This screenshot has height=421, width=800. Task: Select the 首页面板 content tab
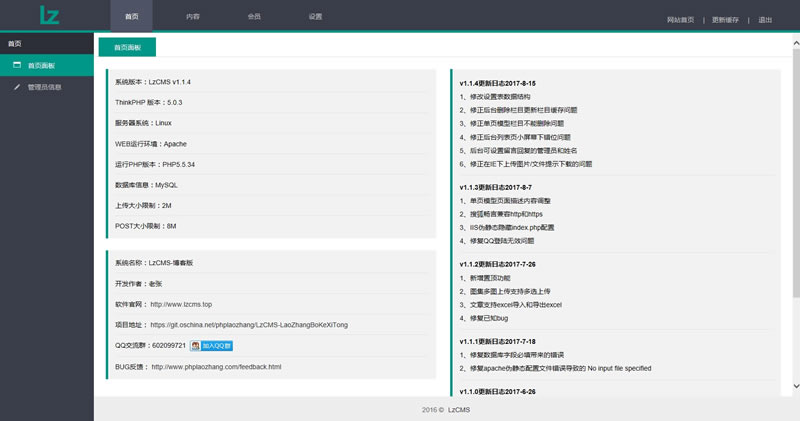pyautogui.click(x=127, y=47)
